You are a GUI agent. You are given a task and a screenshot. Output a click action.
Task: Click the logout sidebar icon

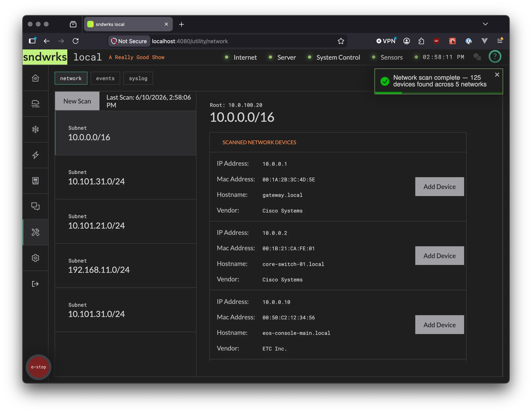pyautogui.click(x=35, y=284)
